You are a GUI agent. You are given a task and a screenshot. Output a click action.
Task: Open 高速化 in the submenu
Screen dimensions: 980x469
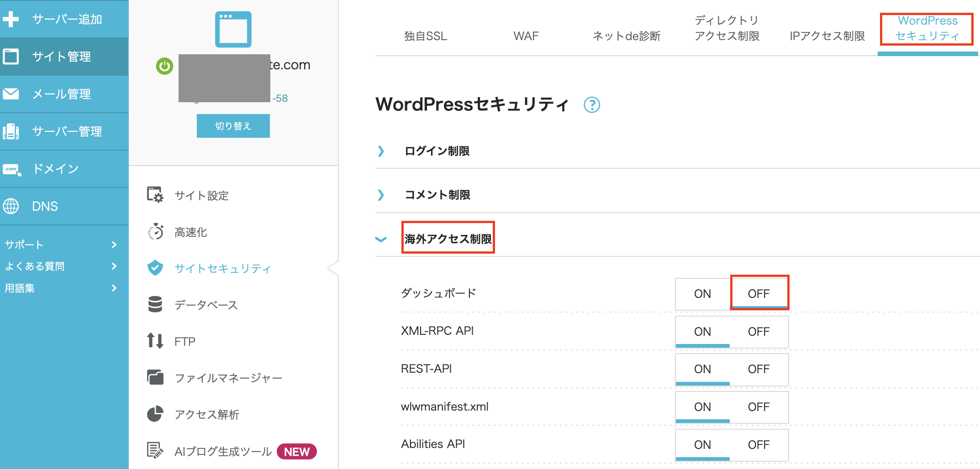pyautogui.click(x=191, y=232)
